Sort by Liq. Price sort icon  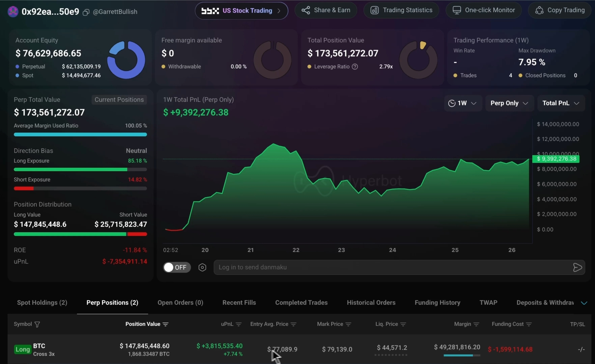(403, 324)
